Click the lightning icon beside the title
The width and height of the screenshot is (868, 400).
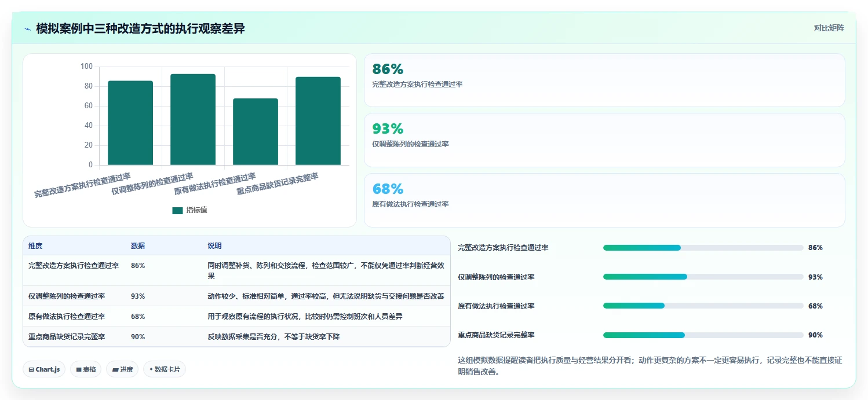click(28, 28)
